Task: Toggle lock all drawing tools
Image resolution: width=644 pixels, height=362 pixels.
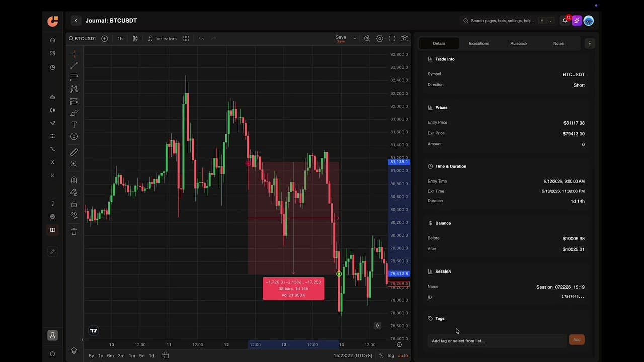Action: [74, 204]
